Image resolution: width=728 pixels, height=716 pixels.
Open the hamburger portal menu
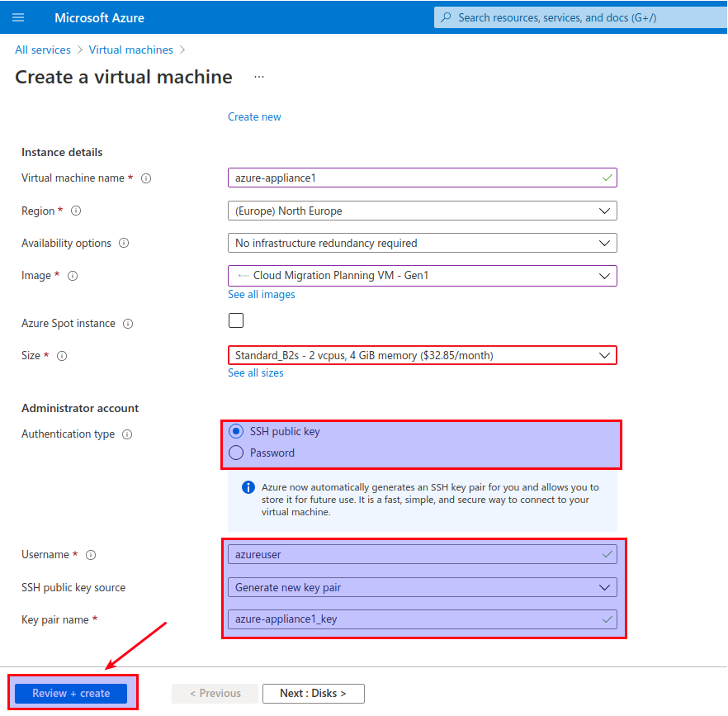pos(18,17)
